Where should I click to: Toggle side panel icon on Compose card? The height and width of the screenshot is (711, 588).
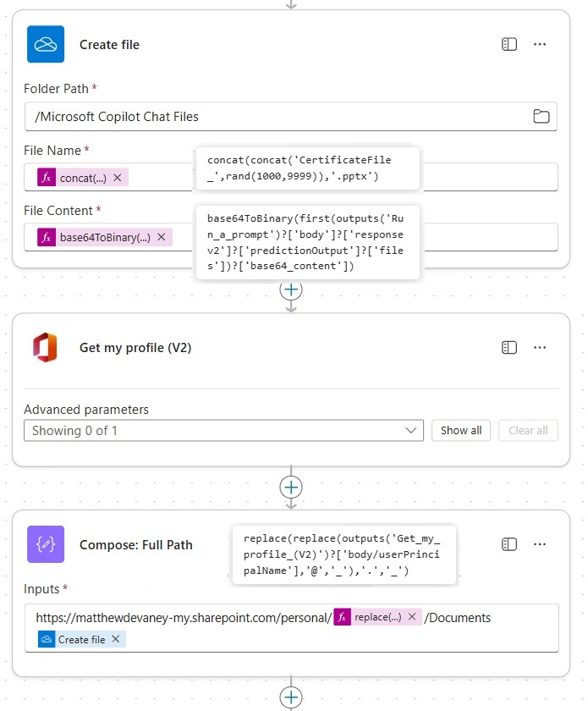point(509,544)
